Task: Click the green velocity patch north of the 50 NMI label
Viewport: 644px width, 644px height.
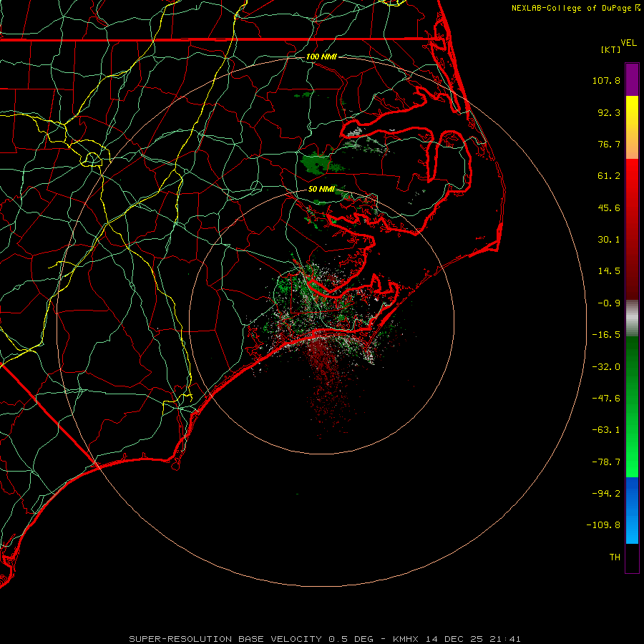Action: pos(317,162)
